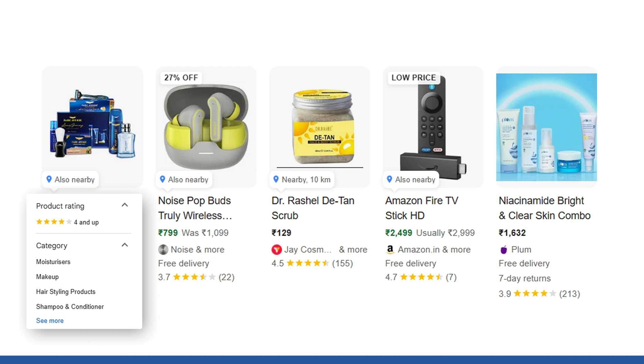Select Hair Styling Products from category list
The height and width of the screenshot is (364, 644).
pos(66,292)
